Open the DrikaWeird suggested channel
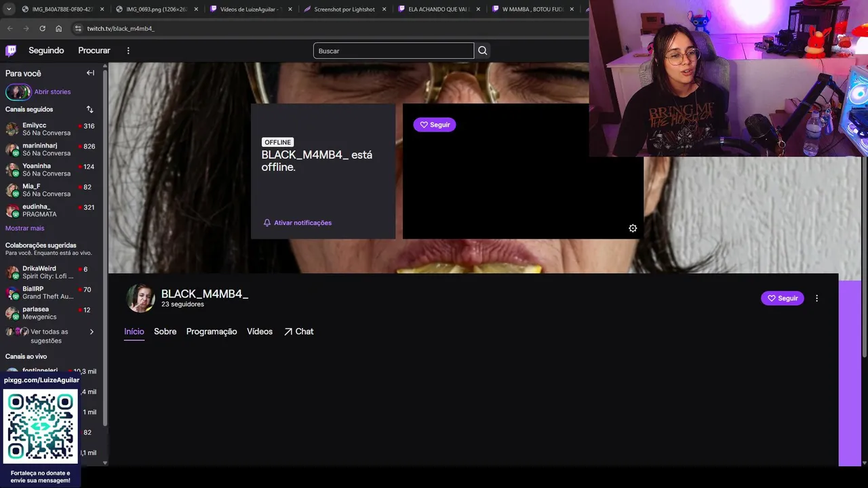Screen dimensions: 868x488 pos(52,272)
